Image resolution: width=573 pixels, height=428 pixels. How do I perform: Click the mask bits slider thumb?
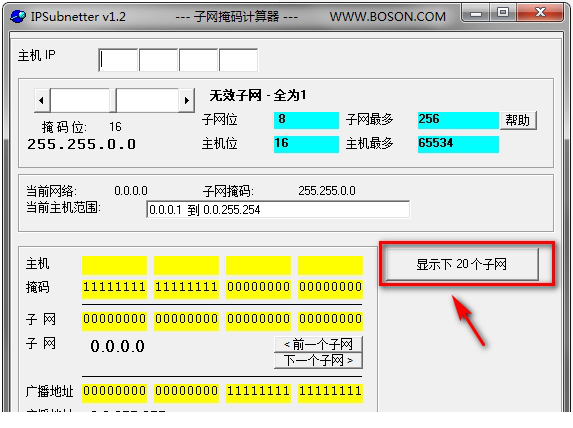pos(113,100)
